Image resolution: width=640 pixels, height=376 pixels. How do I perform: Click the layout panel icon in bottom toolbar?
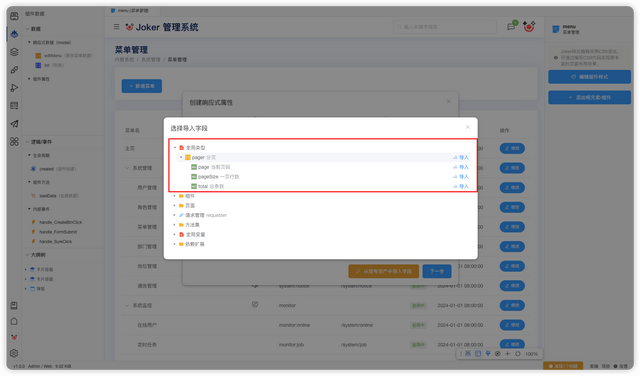coord(478,354)
